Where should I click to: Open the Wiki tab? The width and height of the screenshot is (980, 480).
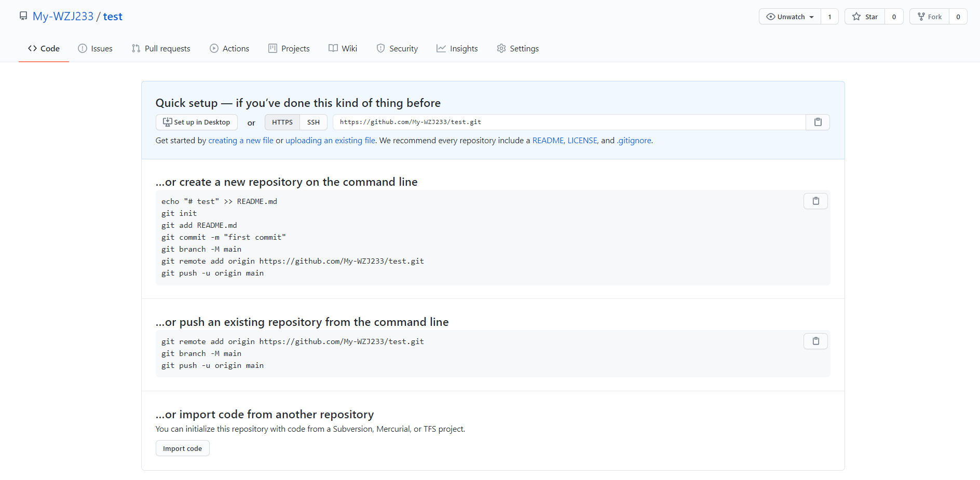click(343, 48)
